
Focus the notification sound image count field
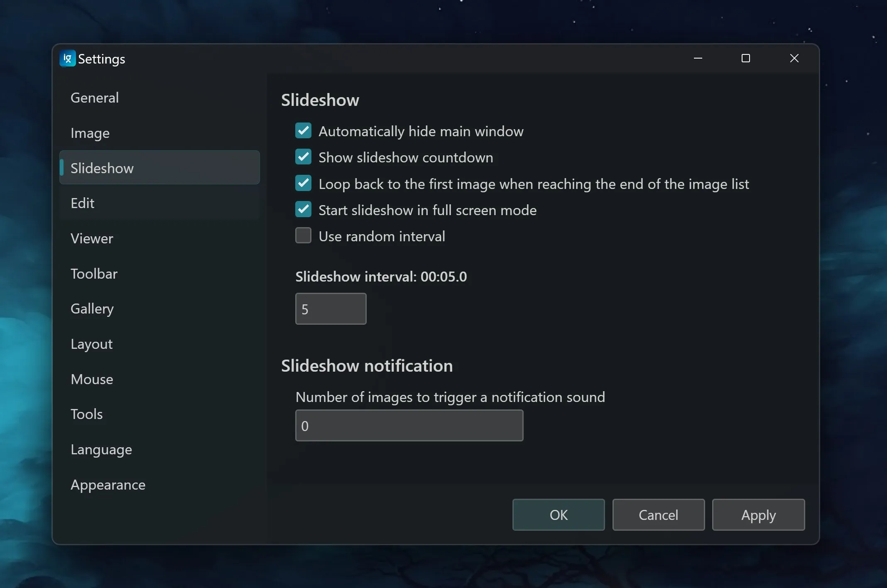point(409,426)
